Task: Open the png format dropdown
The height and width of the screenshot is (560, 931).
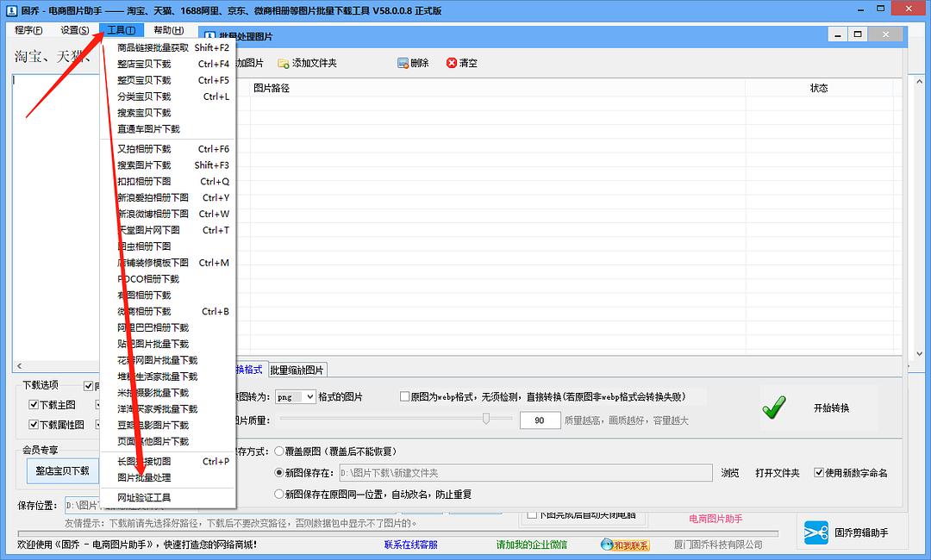Action: [310, 397]
